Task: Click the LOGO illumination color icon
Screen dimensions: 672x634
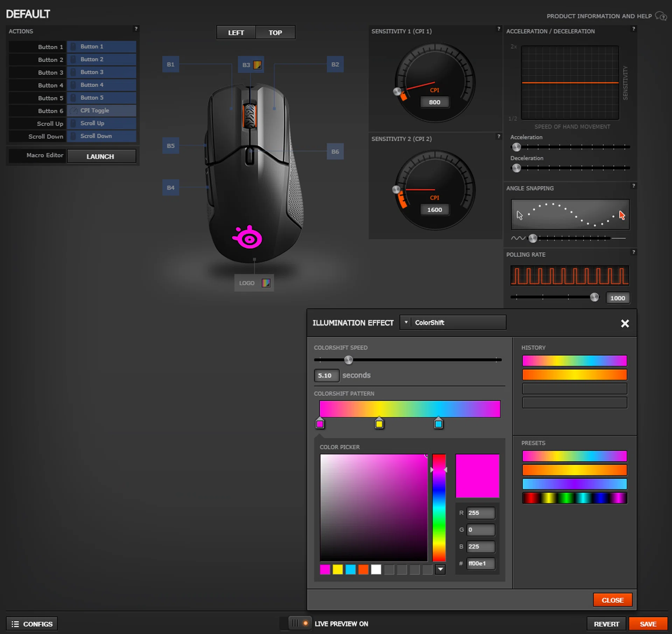Action: click(266, 283)
